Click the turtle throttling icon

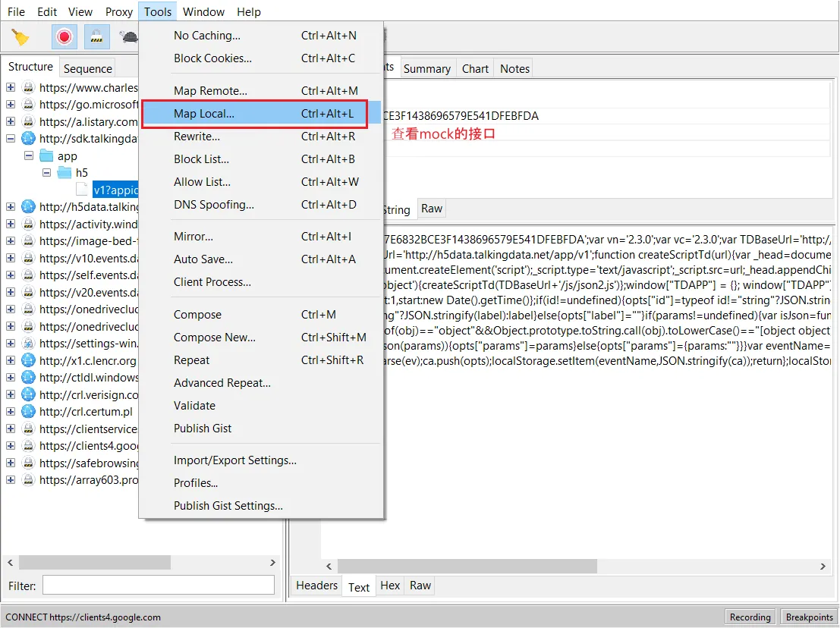(128, 37)
